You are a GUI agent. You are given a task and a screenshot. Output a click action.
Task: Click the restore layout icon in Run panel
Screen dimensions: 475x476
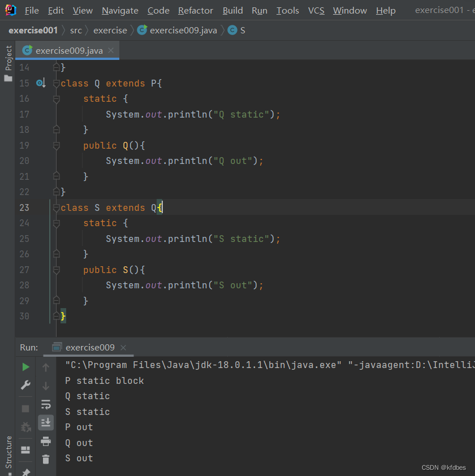pos(25,450)
